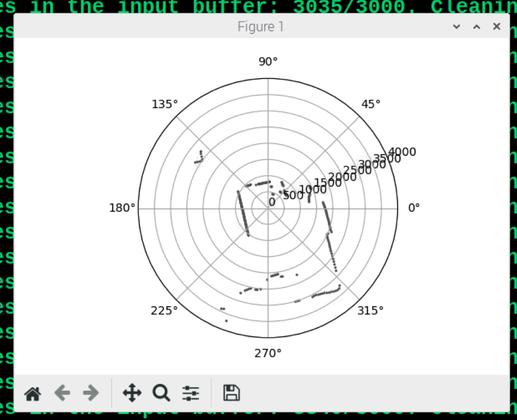
Task: Click the 4000 radial tick label
Action: pyautogui.click(x=402, y=152)
